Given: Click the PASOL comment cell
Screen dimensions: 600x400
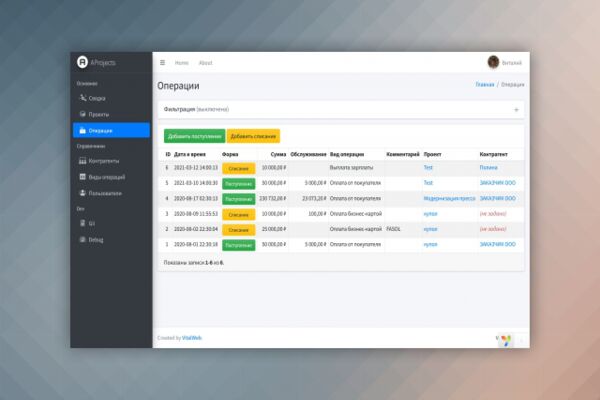Looking at the screenshot, I should click(393, 229).
